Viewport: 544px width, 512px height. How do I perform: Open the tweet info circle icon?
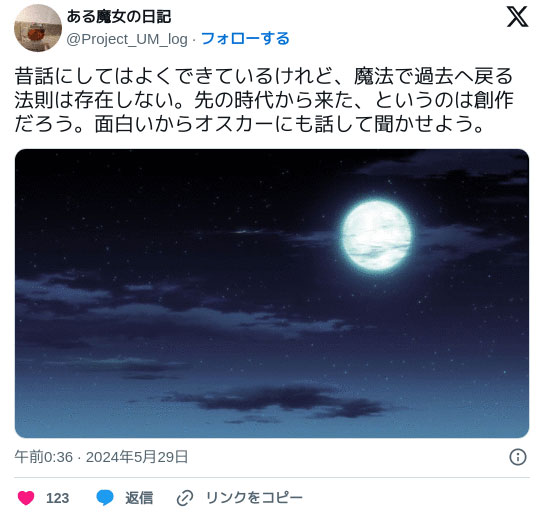tap(518, 457)
